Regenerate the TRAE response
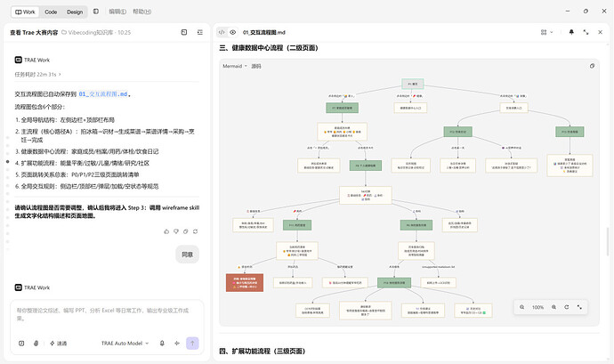The height and width of the screenshot is (364, 614). tap(196, 231)
